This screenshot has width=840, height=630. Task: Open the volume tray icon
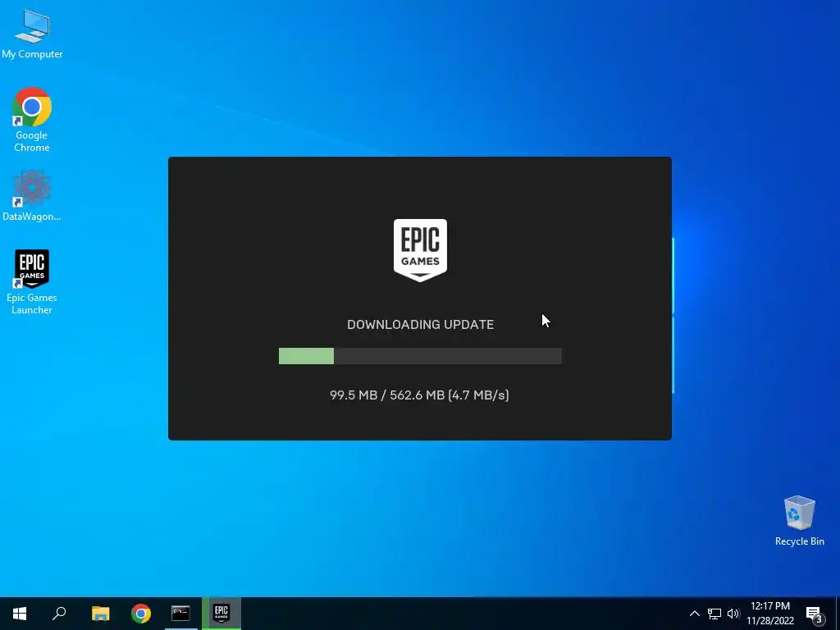(733, 614)
